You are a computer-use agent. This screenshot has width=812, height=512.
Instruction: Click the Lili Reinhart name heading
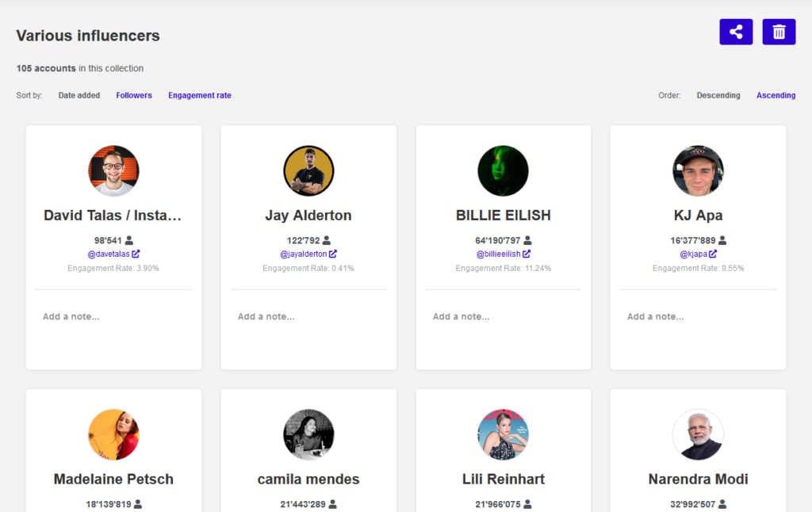click(x=504, y=480)
